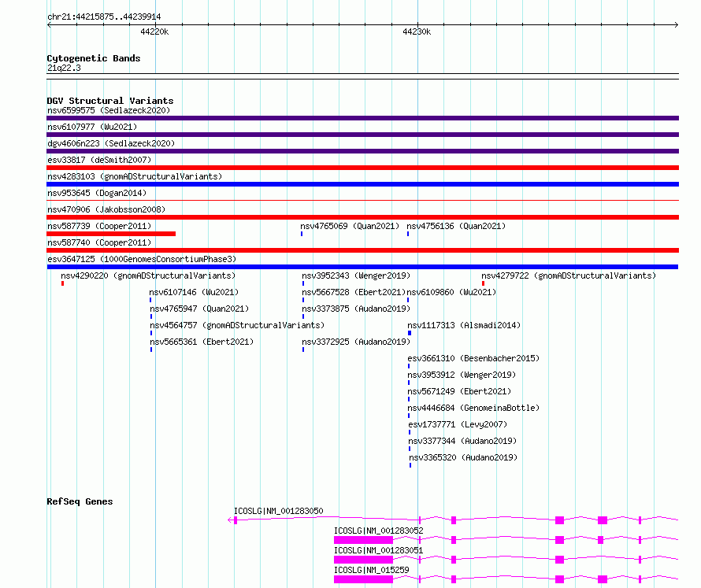Click the nsv4290220 (gnomADStructuralVariants) label

[148, 276]
